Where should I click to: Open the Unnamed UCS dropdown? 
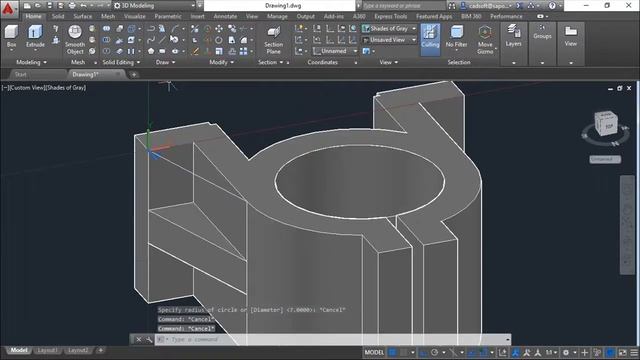pos(336,51)
